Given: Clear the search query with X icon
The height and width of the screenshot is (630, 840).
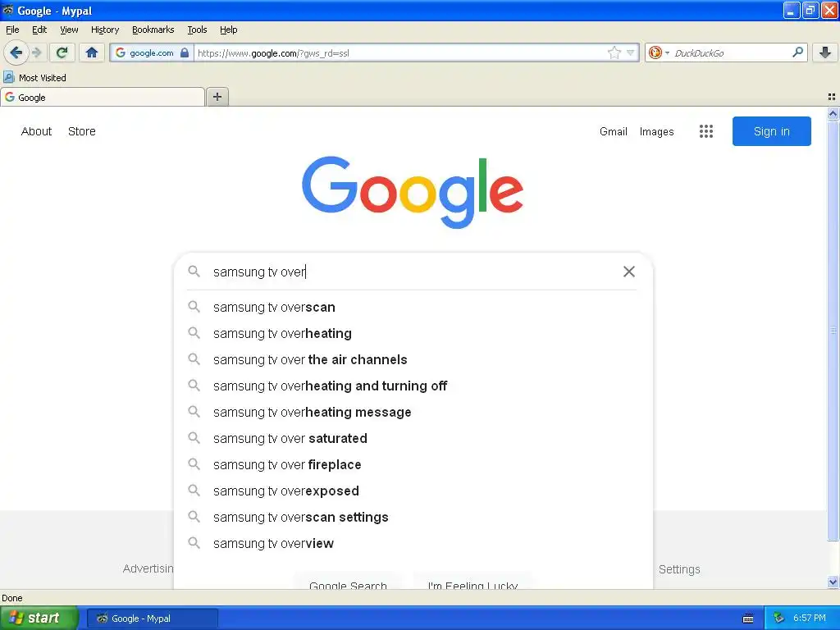Looking at the screenshot, I should (x=629, y=272).
